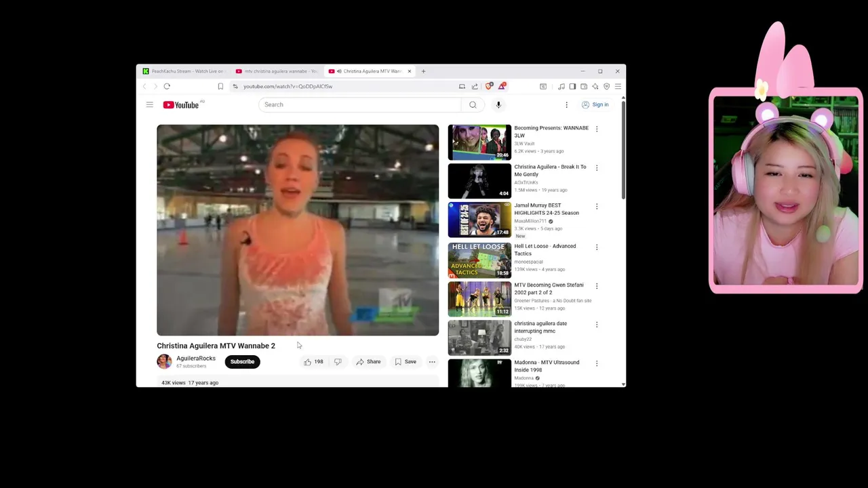Open a new browser tab
868x488 pixels.
423,71
